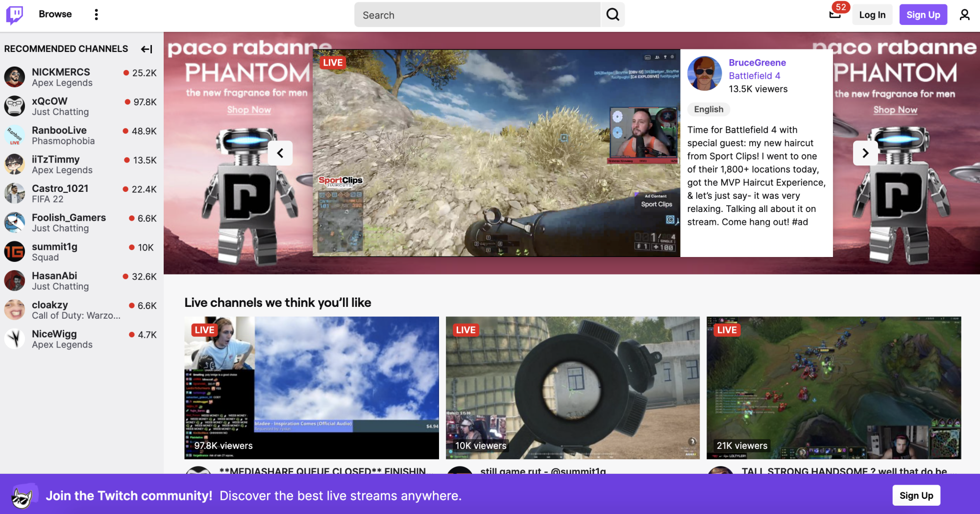Click Shop Now in the left ad banner
This screenshot has width=980, height=514.
249,110
